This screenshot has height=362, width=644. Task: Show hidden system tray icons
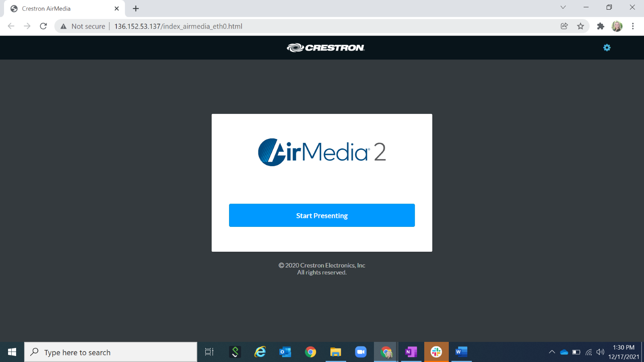tap(552, 352)
